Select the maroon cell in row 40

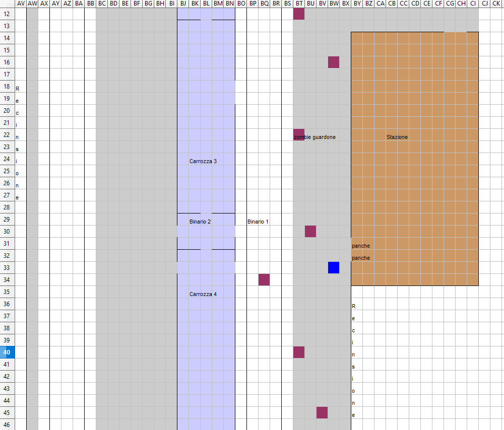pyautogui.click(x=299, y=352)
